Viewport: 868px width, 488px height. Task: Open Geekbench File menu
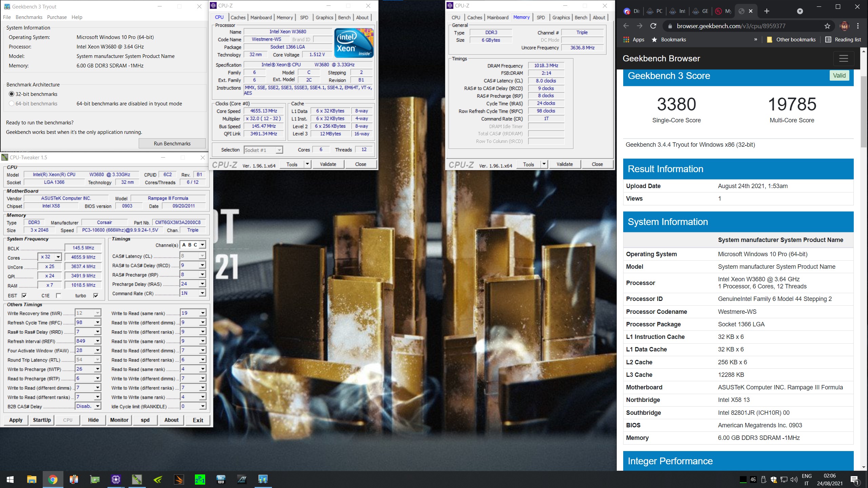click(x=7, y=17)
